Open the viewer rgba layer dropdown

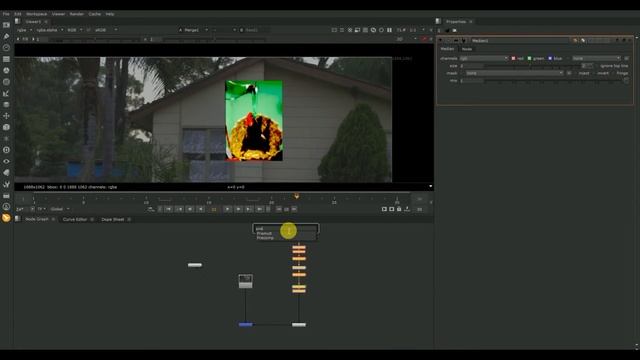24,30
